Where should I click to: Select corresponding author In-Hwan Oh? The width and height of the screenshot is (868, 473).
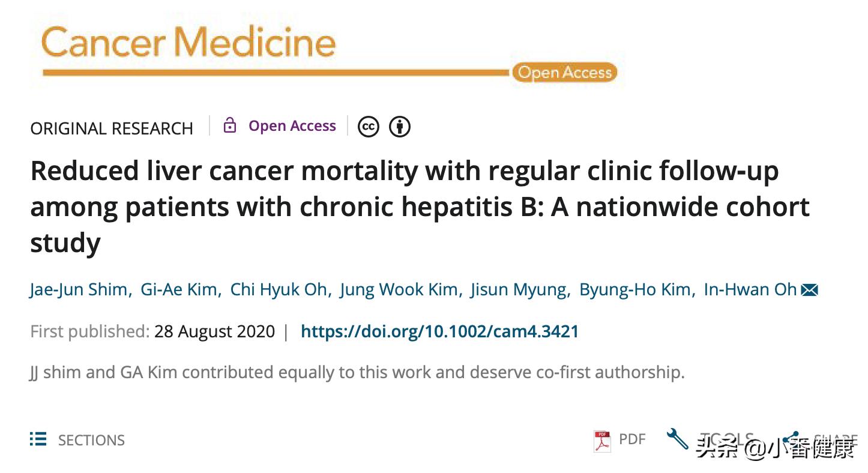point(750,289)
